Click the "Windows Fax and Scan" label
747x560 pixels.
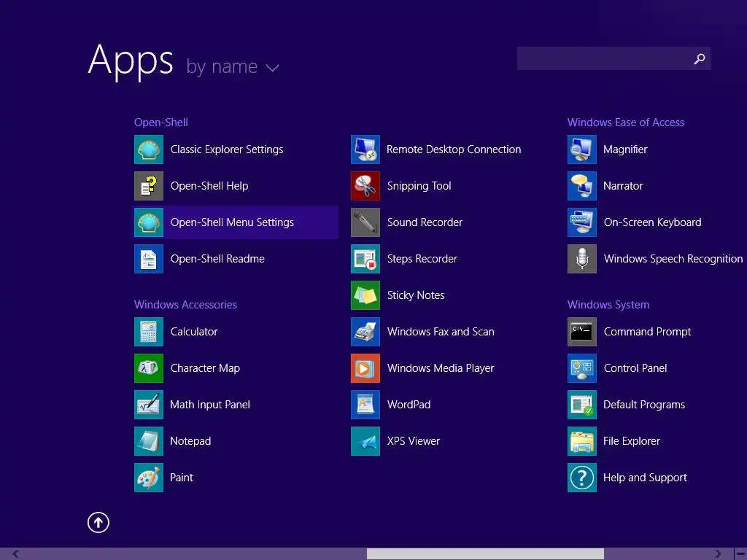(x=441, y=332)
